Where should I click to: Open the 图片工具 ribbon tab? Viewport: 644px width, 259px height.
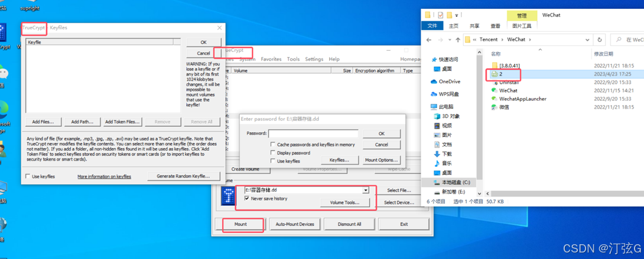coord(522,26)
